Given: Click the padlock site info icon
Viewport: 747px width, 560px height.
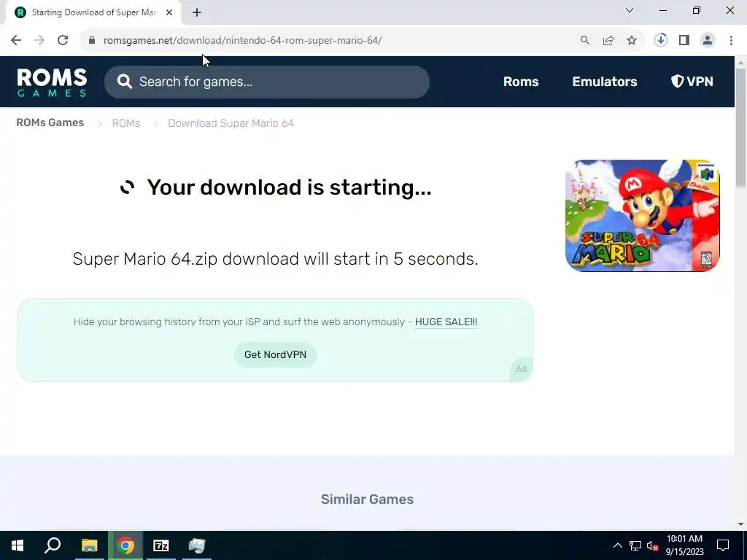Looking at the screenshot, I should [x=92, y=41].
